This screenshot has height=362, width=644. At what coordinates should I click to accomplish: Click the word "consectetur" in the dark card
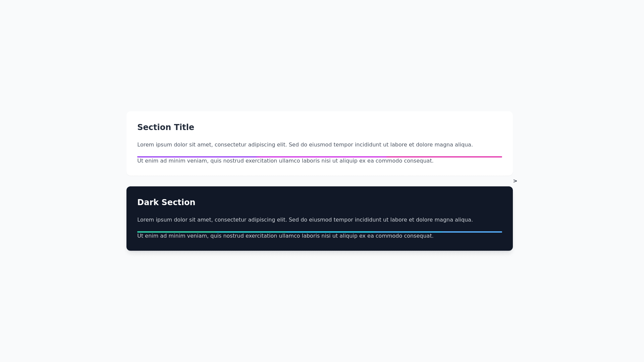point(230,220)
